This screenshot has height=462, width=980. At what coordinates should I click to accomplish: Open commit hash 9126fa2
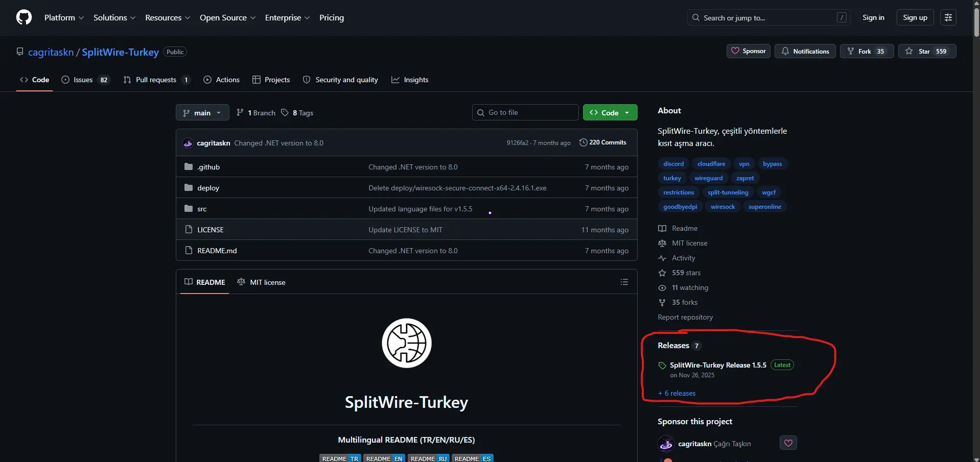click(x=517, y=143)
